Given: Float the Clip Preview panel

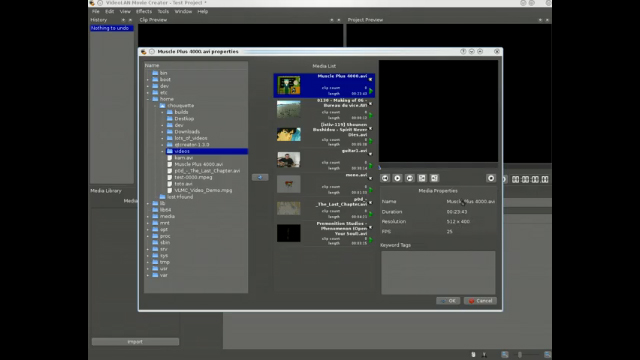Looking at the screenshot, I should [331, 20].
